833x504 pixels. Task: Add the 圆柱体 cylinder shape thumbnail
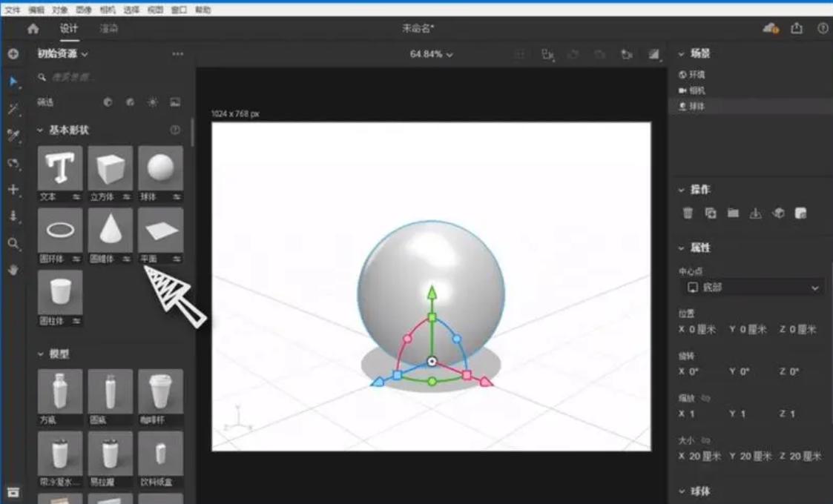[x=60, y=292]
